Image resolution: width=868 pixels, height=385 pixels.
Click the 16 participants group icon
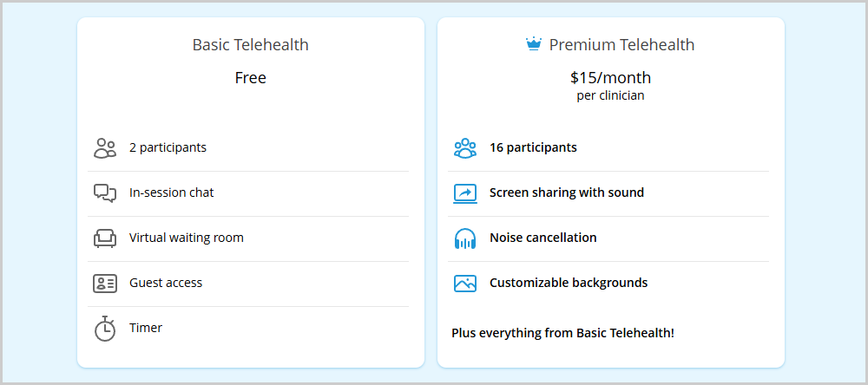tap(465, 148)
